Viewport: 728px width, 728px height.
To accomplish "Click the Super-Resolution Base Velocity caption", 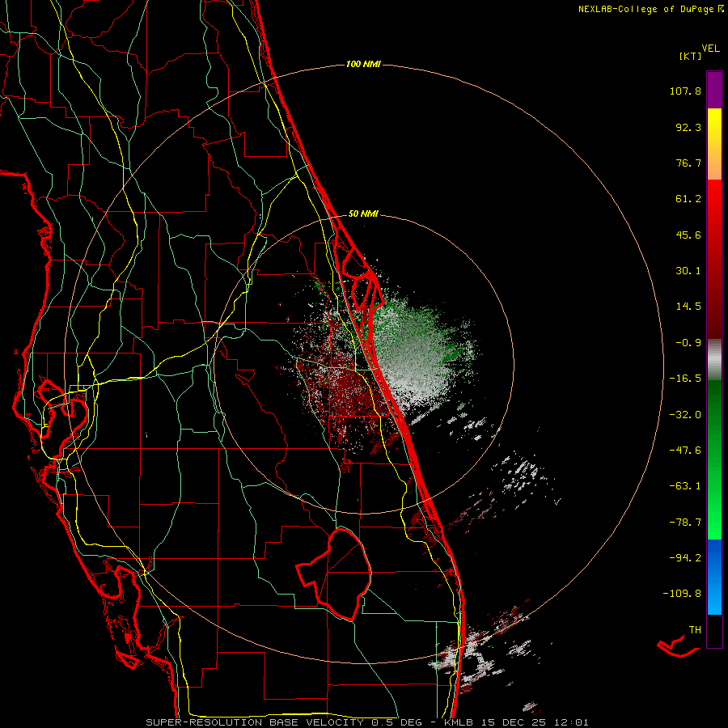I will coord(367,722).
